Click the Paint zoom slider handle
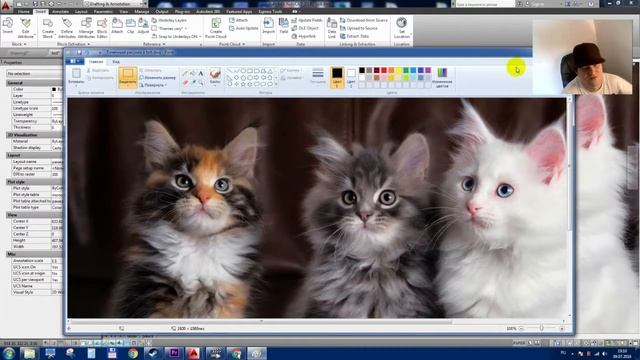The width and height of the screenshot is (640, 360). click(542, 328)
